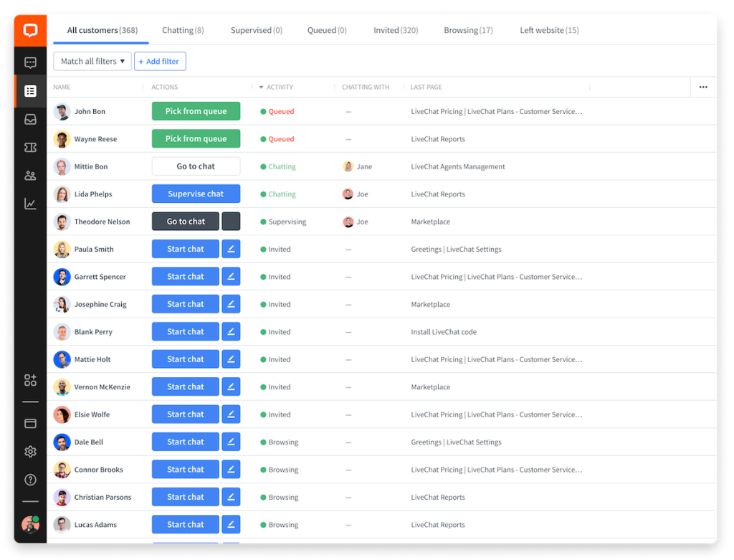The height and width of the screenshot is (560, 734).
Task: Click edit greeting icon for Lucas Adams
Action: (231, 524)
